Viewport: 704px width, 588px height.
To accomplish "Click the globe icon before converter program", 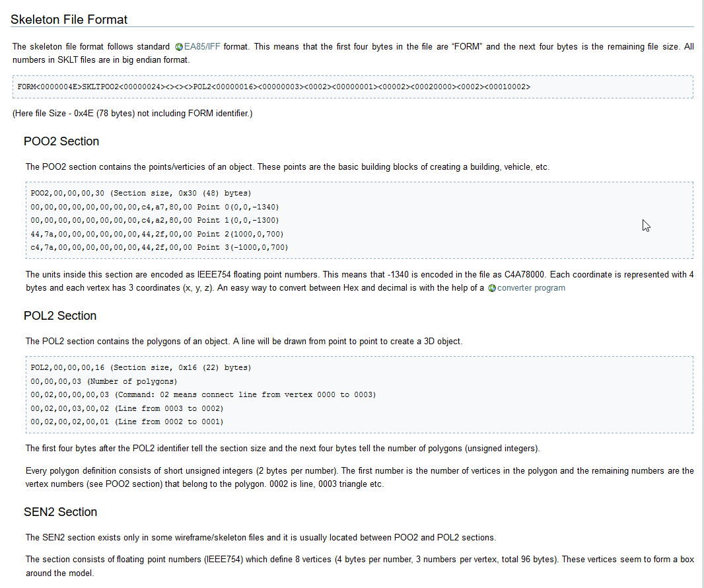I will pyautogui.click(x=491, y=288).
